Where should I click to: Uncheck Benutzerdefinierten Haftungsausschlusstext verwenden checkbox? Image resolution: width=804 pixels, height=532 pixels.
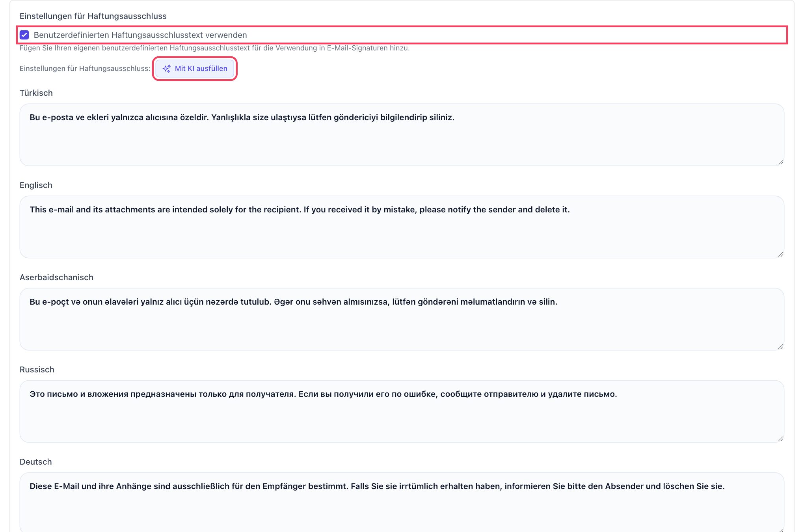(24, 35)
